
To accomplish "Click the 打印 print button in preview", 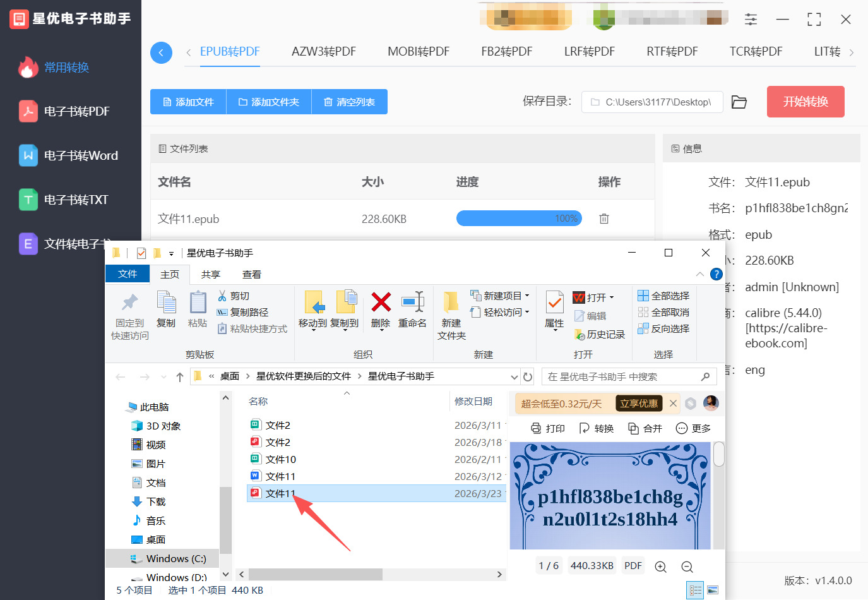I will [x=548, y=428].
